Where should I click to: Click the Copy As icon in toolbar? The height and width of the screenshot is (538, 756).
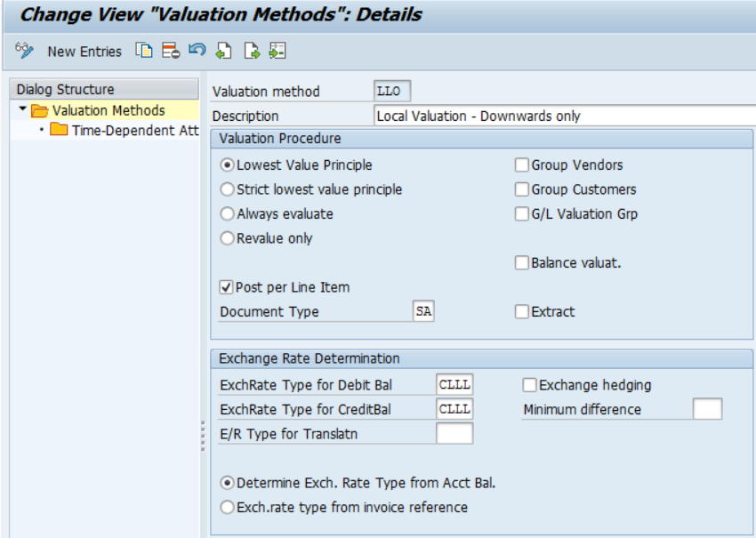click(x=144, y=51)
